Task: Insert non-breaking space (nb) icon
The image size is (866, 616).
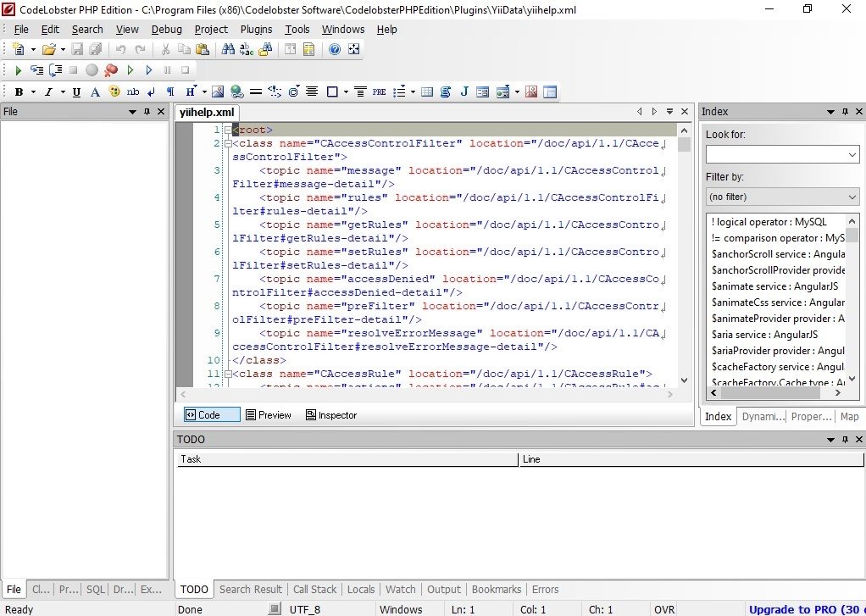Action: tap(132, 92)
